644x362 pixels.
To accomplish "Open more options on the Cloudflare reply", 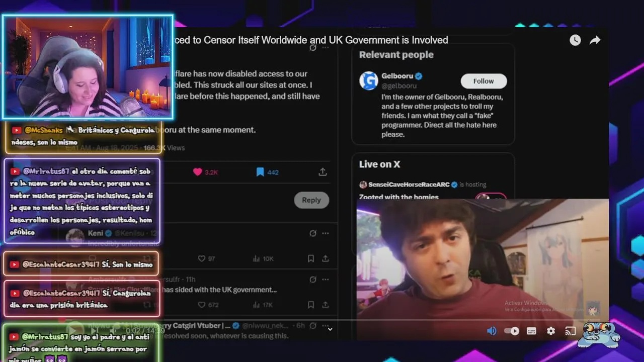I will [326, 280].
